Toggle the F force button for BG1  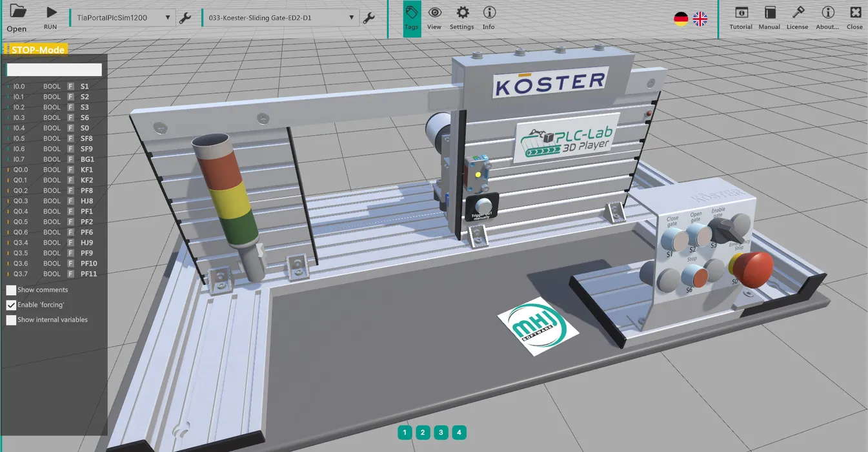70,159
